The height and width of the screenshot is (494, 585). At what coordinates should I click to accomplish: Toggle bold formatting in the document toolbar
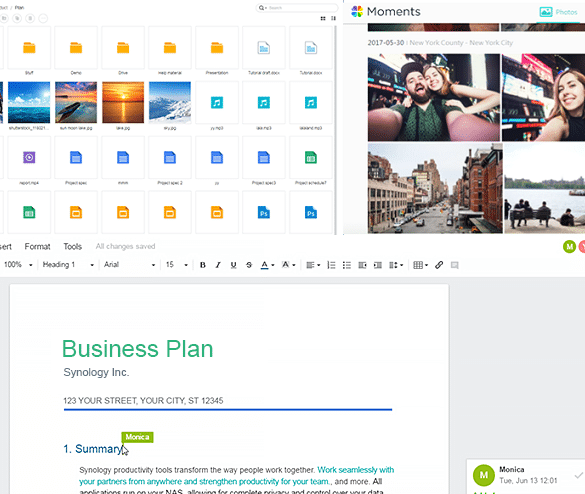203,265
